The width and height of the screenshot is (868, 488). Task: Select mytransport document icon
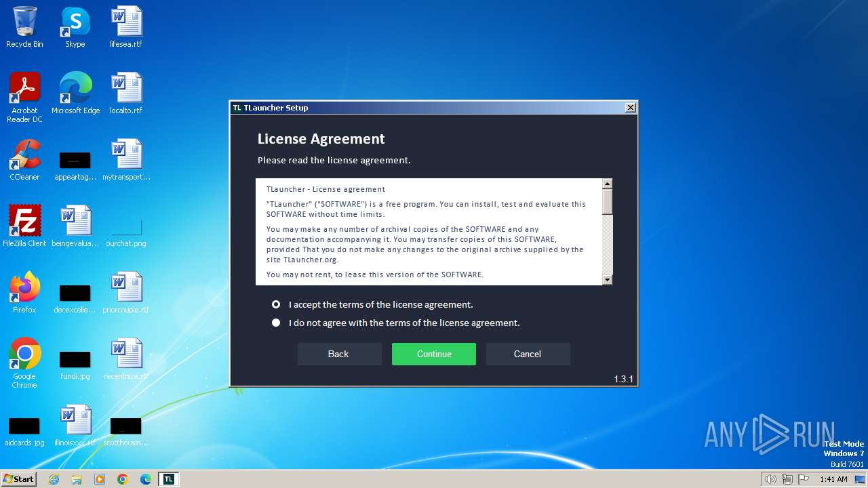pos(126,159)
